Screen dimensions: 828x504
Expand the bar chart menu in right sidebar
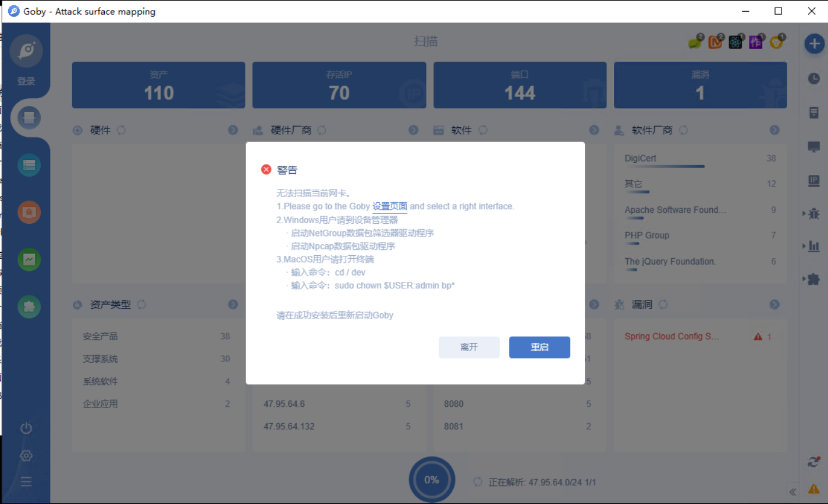[x=812, y=246]
